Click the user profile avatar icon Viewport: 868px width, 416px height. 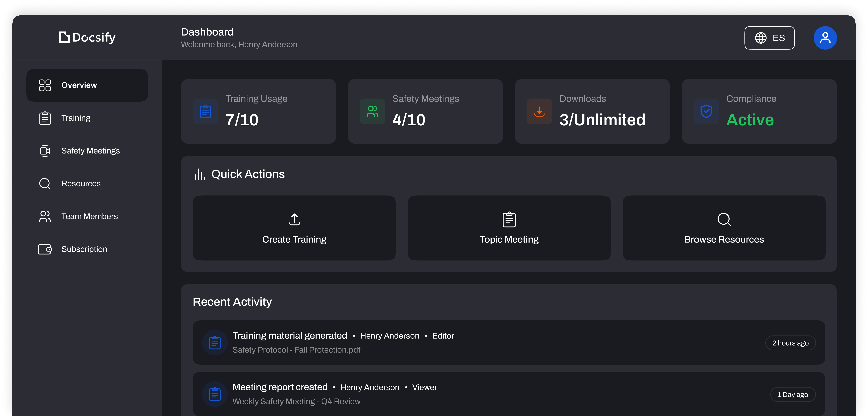tap(825, 38)
